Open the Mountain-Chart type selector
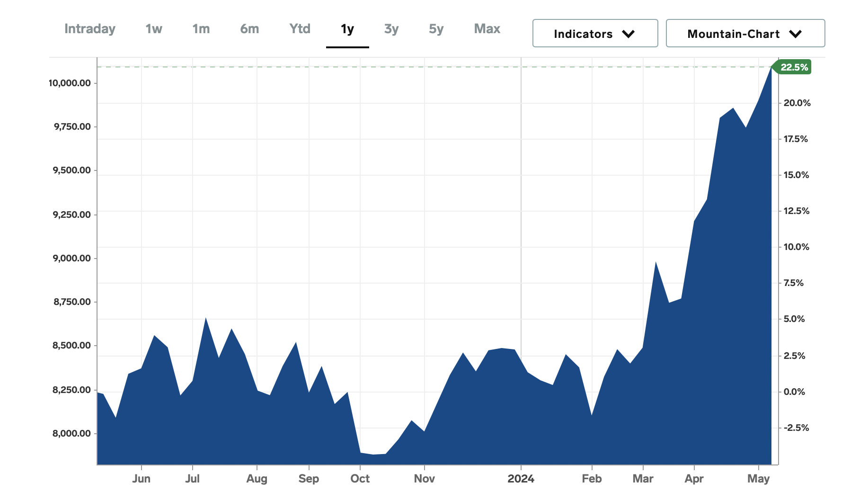This screenshot has width=868, height=500. (745, 33)
